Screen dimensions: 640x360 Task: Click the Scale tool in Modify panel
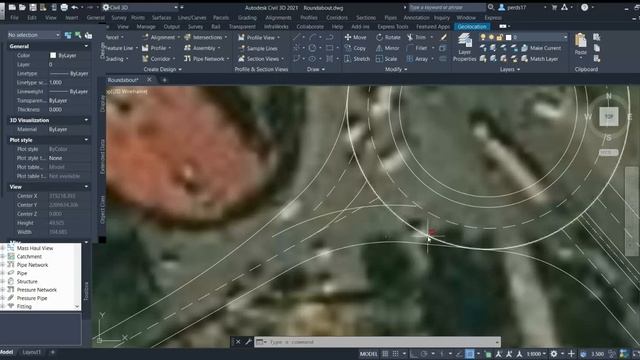point(386,59)
